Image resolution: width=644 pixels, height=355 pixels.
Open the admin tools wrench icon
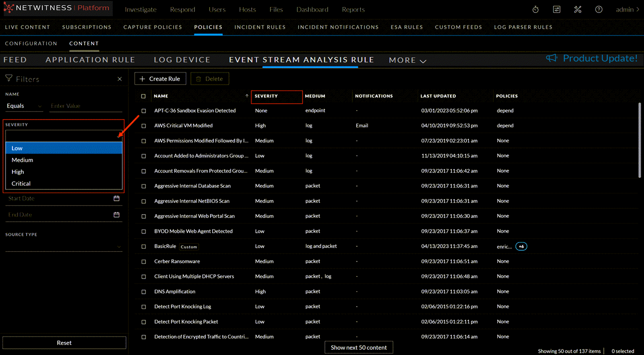(x=578, y=10)
